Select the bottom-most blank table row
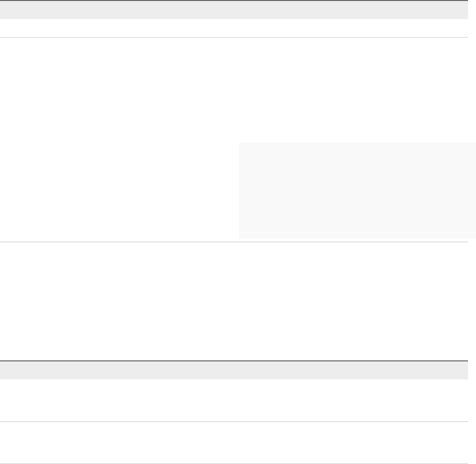The width and height of the screenshot is (476, 464). [x=234, y=442]
